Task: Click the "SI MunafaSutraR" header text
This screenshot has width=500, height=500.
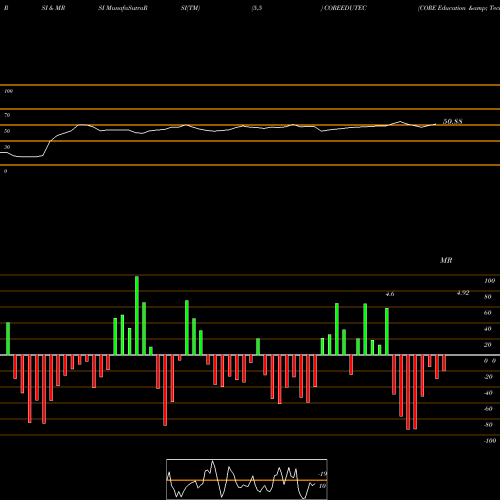Action: pyautogui.click(x=123, y=8)
